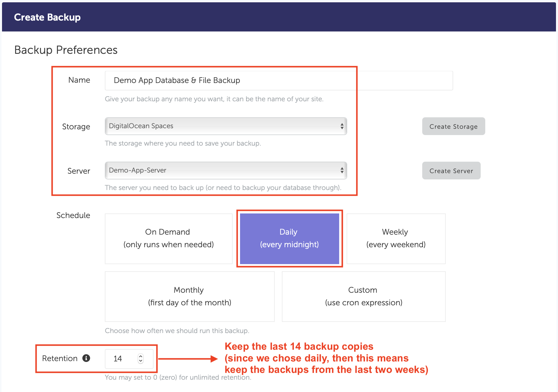Choose the Monthly schedule option
Screen dimensions: 558x392
tap(189, 296)
